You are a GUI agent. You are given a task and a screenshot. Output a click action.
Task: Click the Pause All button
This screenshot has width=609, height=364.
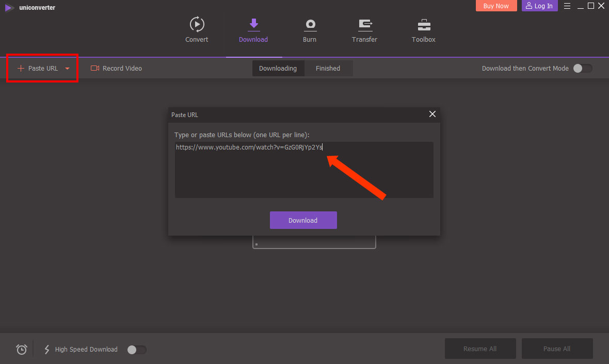tap(557, 349)
